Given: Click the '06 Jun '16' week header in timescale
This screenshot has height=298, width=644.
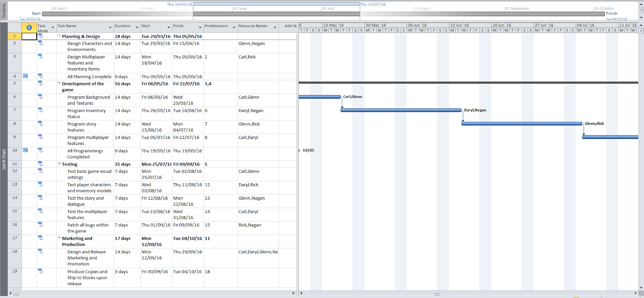Looking at the screenshot, I should pyautogui.click(x=428, y=25).
